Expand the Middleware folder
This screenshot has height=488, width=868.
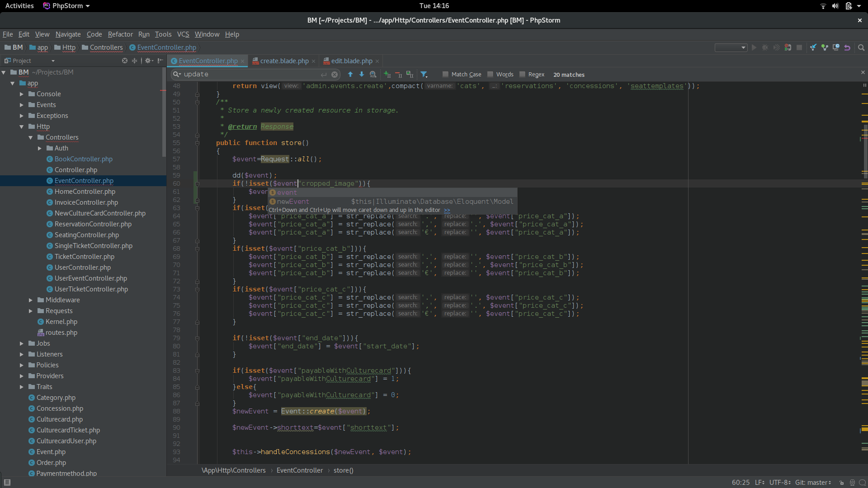31,300
